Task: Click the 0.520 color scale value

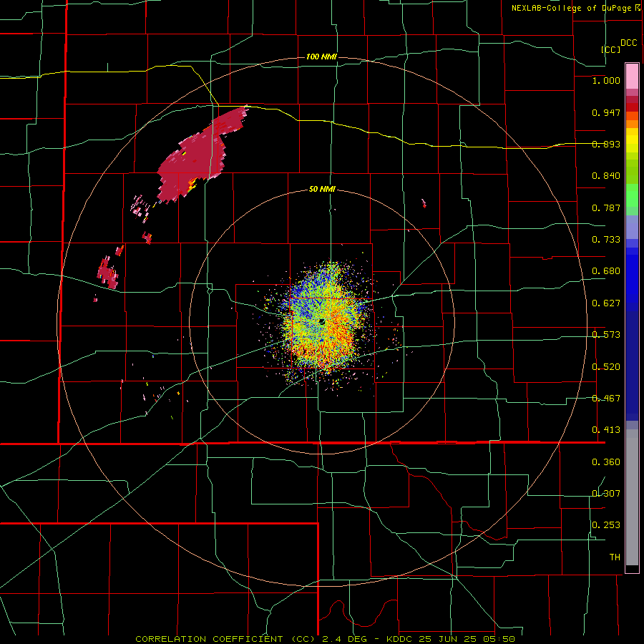Action: [x=606, y=367]
